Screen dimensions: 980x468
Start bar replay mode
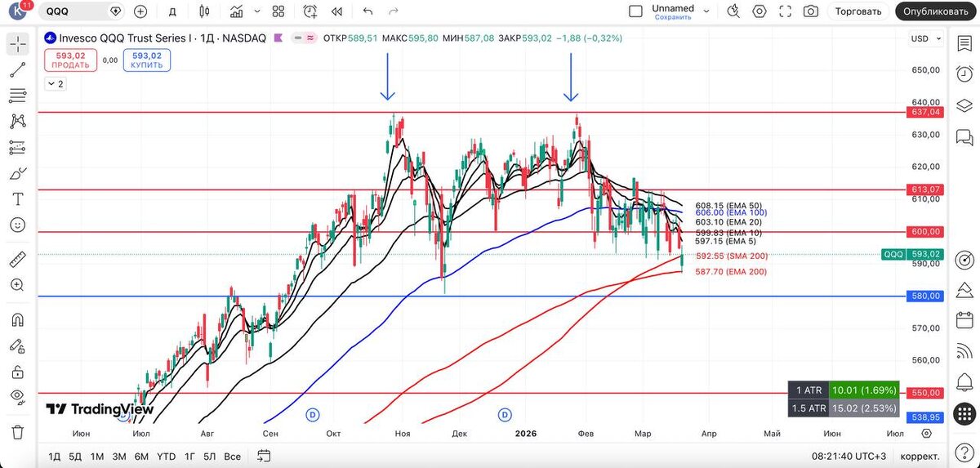point(336,11)
